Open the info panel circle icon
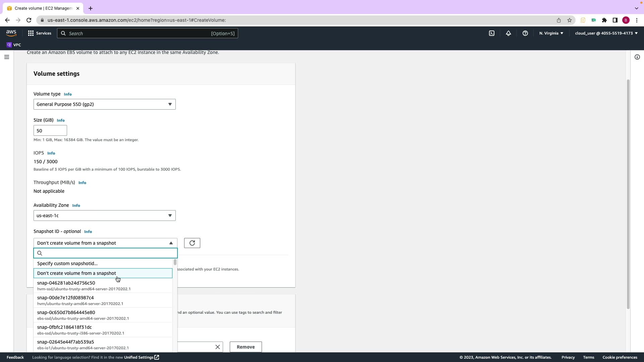 [637, 57]
